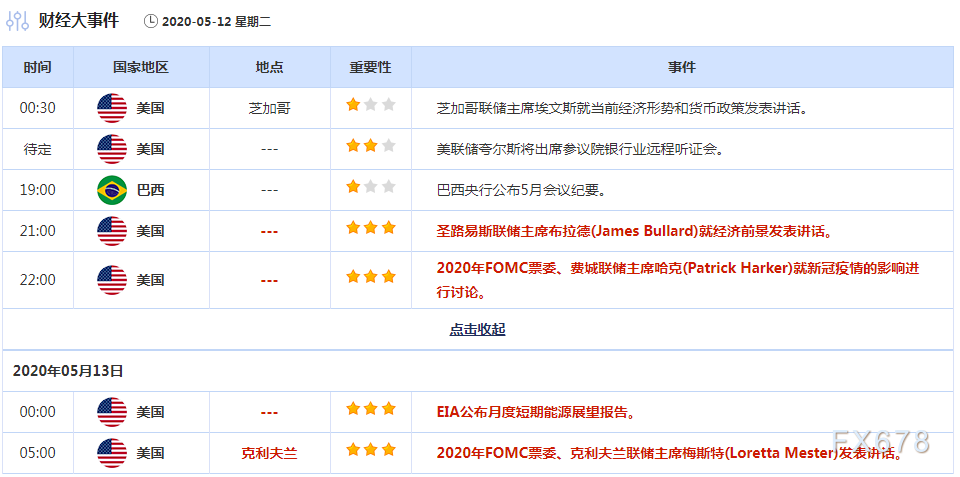Image resolution: width=960 pixels, height=477 pixels.
Task: Click 美国 label in the 待定 row
Action: [x=151, y=149]
